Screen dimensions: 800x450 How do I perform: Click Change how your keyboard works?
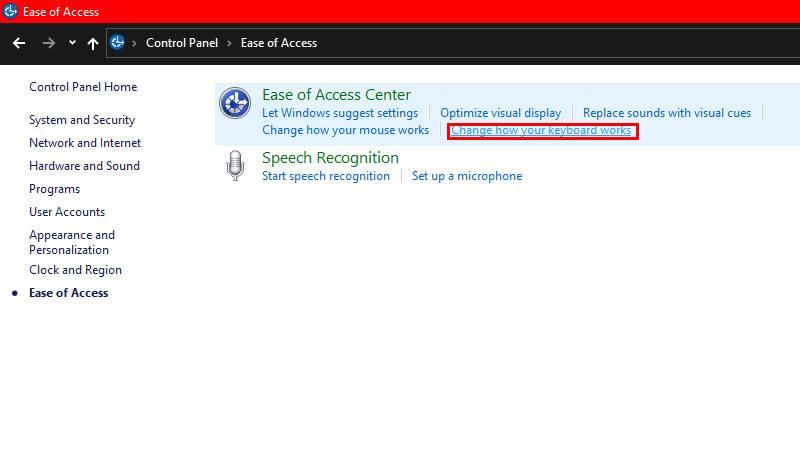541,130
